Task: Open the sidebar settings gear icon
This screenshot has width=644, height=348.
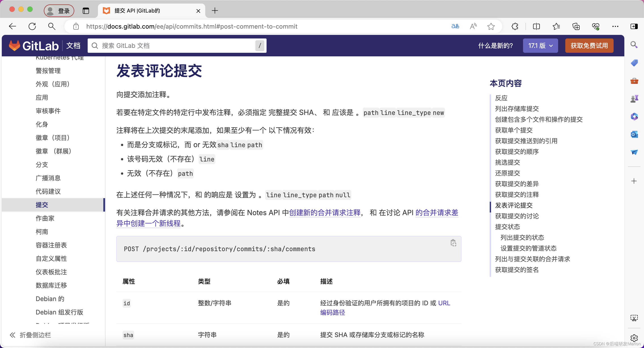Action: pyautogui.click(x=634, y=338)
